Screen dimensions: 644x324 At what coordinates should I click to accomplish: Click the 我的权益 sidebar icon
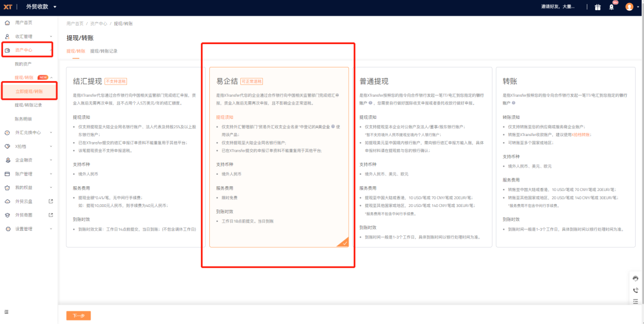click(7, 187)
